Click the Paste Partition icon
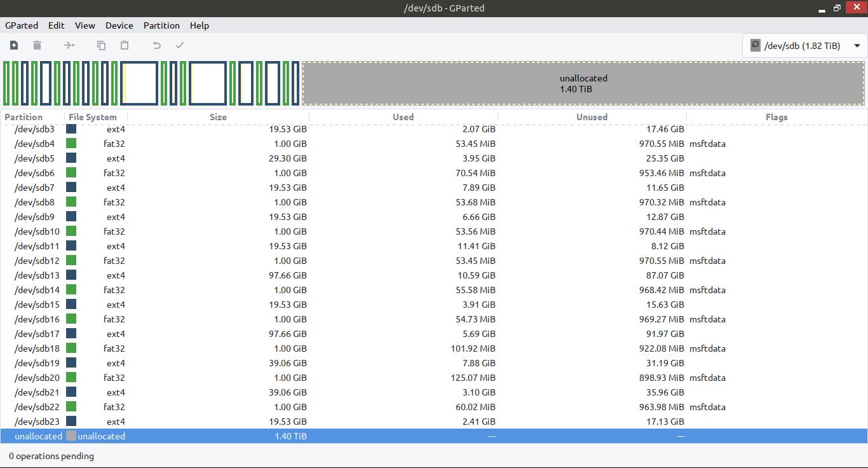The height and width of the screenshot is (468, 868). click(x=124, y=45)
